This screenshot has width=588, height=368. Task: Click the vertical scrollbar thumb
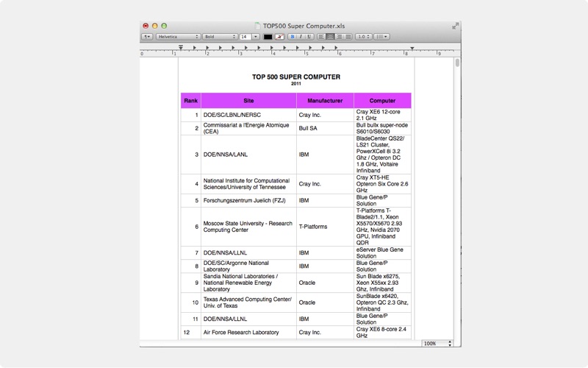457,63
